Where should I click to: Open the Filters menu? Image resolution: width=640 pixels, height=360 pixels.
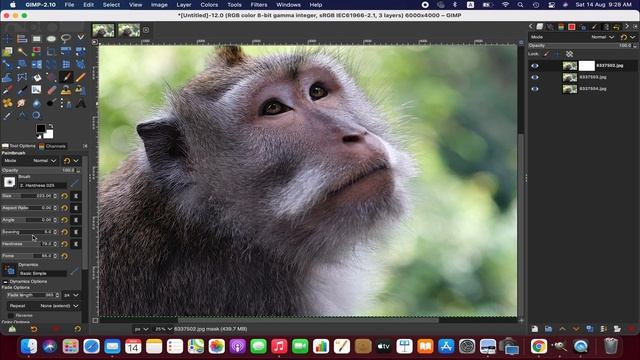pos(259,5)
